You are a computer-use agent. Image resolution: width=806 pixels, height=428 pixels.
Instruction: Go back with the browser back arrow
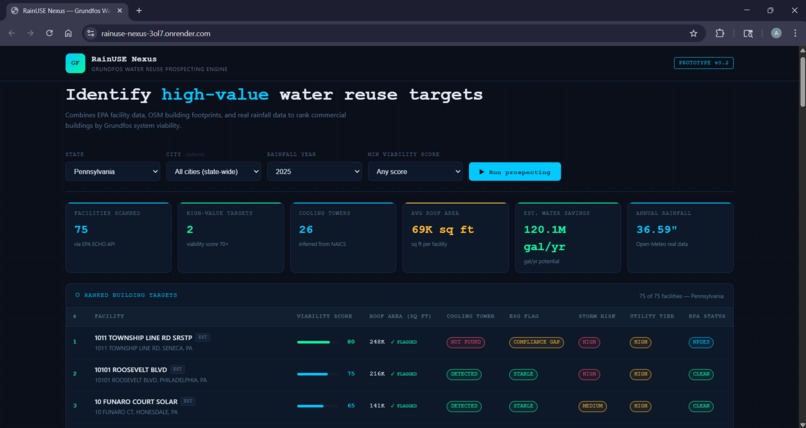pos(11,33)
